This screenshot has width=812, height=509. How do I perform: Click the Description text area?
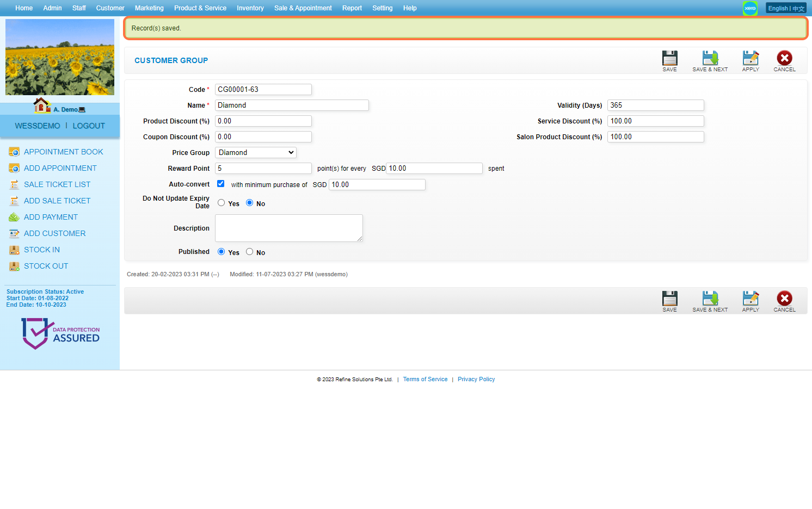pos(289,228)
